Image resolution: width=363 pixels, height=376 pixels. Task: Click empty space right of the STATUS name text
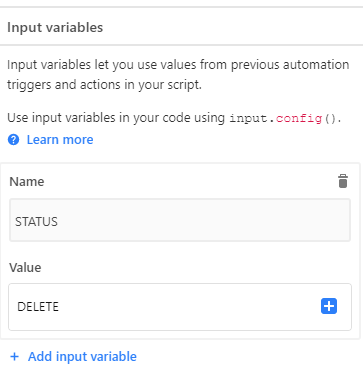203,221
